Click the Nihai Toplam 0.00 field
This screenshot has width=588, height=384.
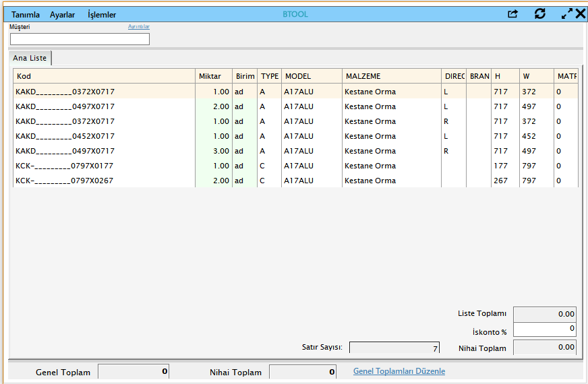pos(544,348)
